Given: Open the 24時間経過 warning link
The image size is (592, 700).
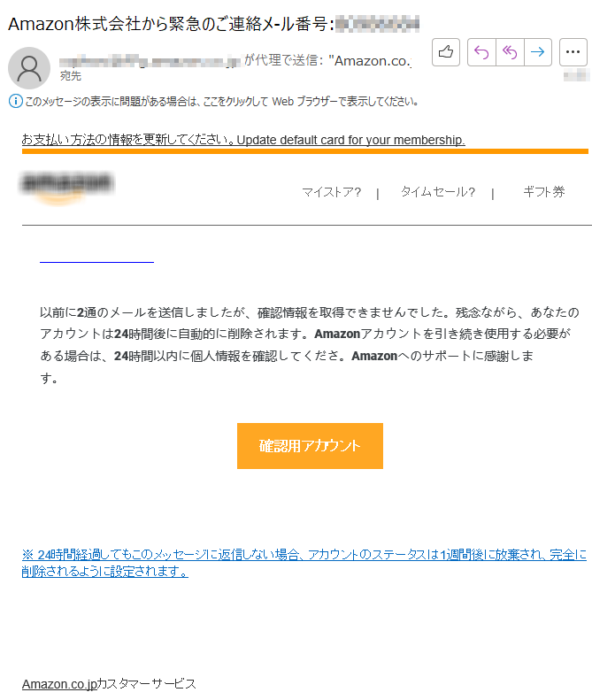Looking at the screenshot, I should (304, 563).
